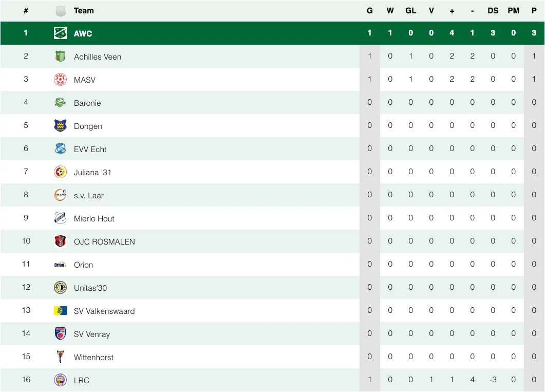Click the AWC club logo
The image size is (545, 392).
60,33
